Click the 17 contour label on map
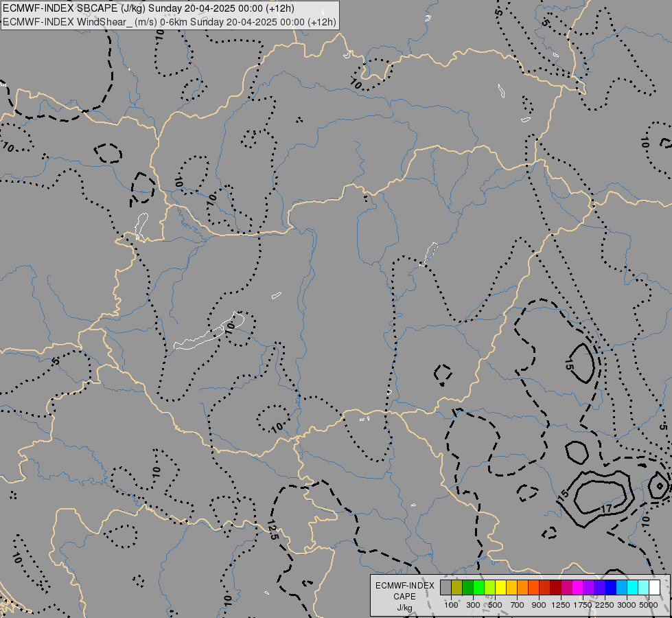 (x=606, y=509)
